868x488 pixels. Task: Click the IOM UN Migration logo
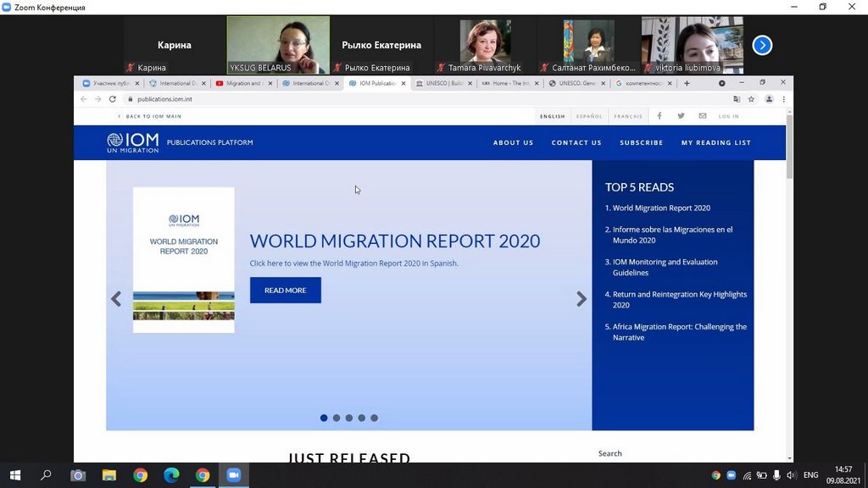(x=133, y=142)
